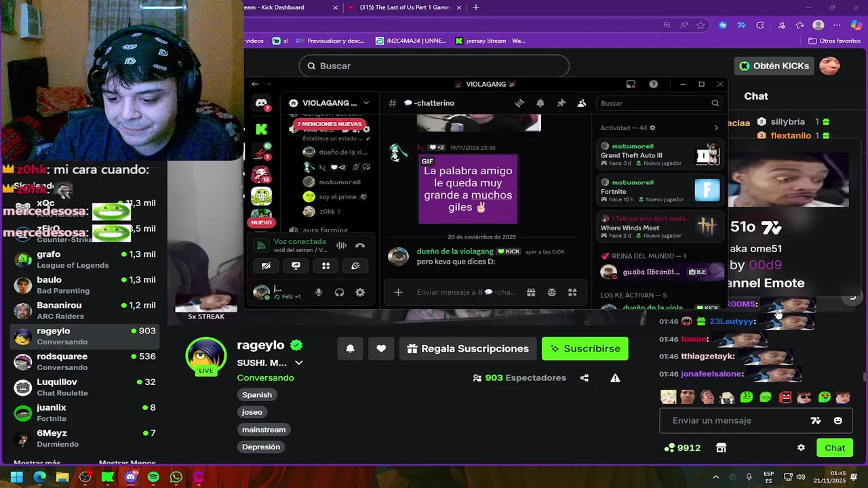Open Kick chat settings gear
Screen dimensions: 868x488
(801, 447)
